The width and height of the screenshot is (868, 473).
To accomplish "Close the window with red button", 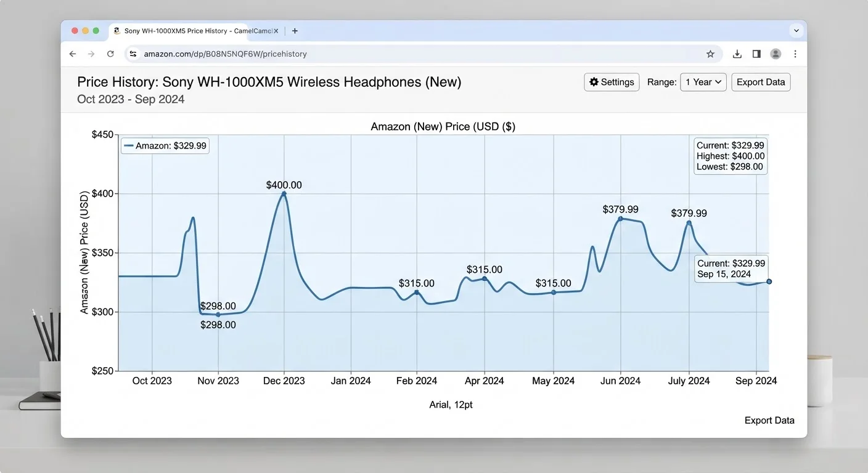I will click(75, 31).
